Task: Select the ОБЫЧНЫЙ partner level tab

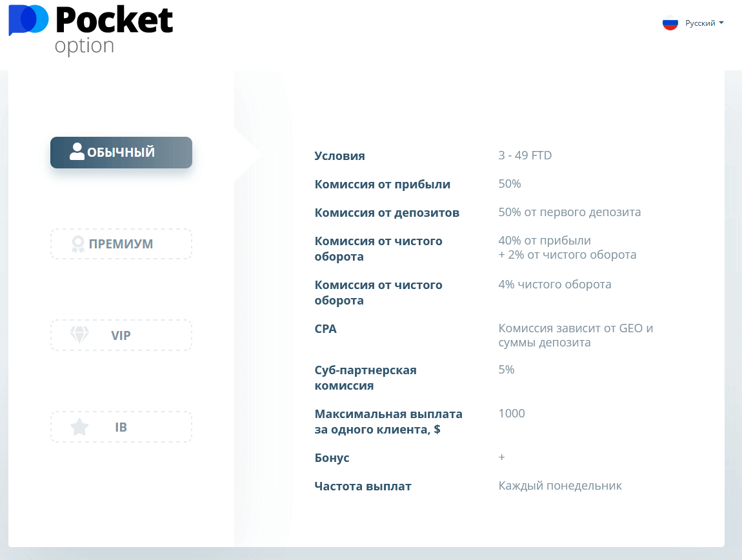Action: 121,152
